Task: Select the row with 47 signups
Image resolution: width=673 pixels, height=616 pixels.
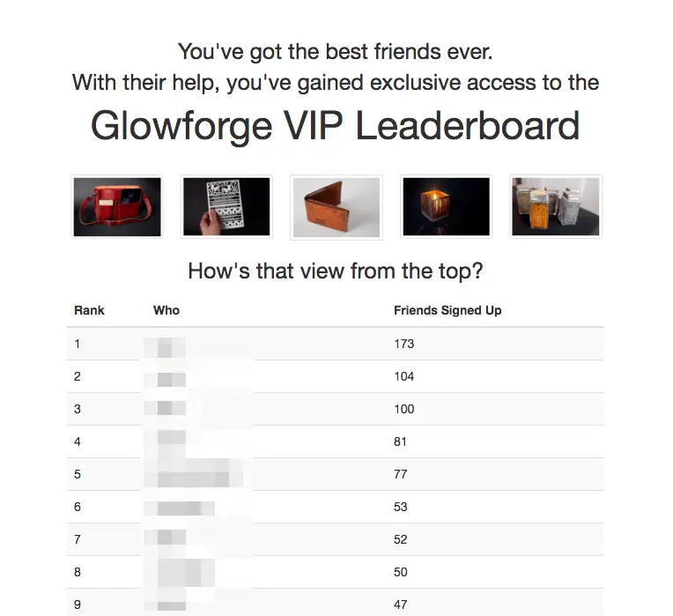Action: point(335,605)
